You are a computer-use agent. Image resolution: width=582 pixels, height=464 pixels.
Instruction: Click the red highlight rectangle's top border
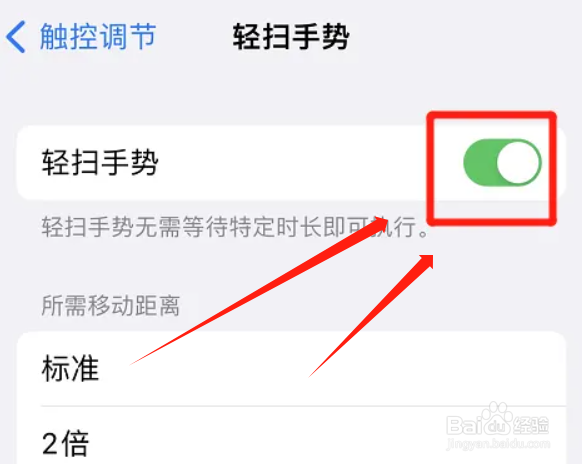pos(491,115)
